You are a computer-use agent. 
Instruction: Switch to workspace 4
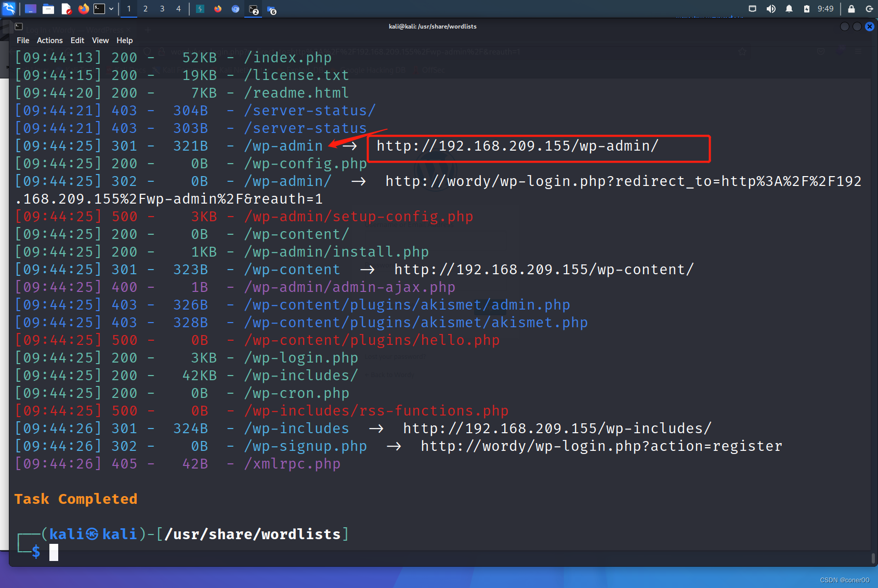click(178, 9)
